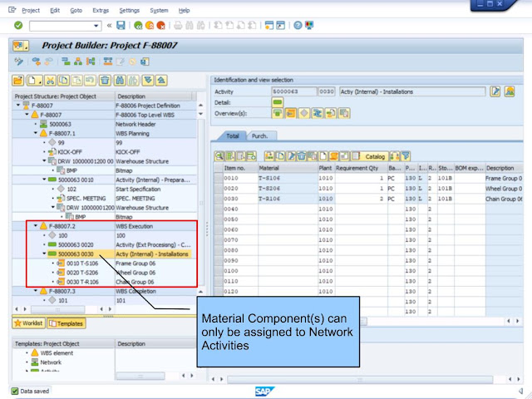Click the Activity number field 5000063
The height and width of the screenshot is (399, 532).
click(293, 91)
